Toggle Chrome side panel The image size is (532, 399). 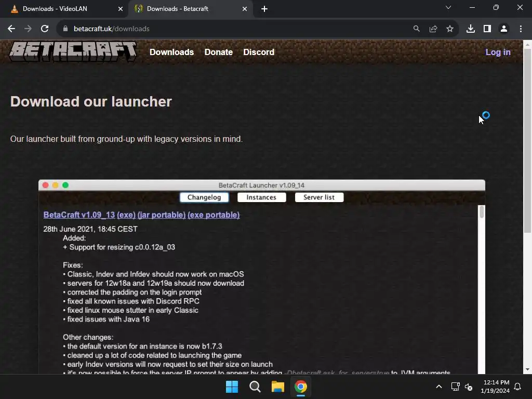487,29
